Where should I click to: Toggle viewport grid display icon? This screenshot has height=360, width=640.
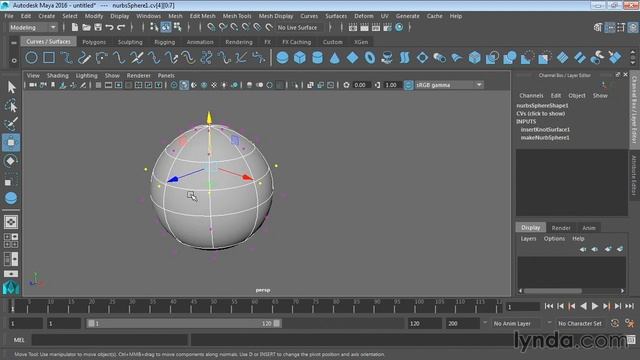[98, 85]
